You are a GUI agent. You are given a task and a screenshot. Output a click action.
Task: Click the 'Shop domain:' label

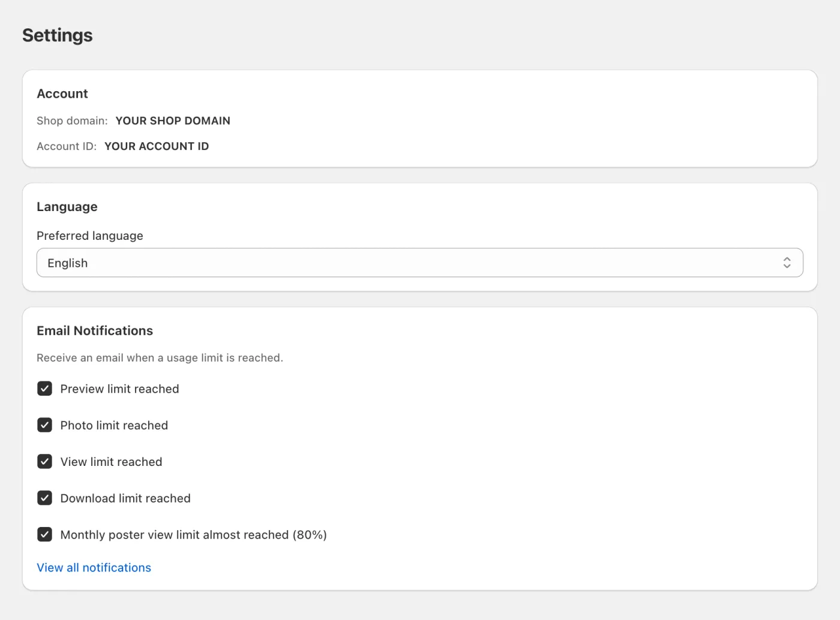(x=72, y=121)
